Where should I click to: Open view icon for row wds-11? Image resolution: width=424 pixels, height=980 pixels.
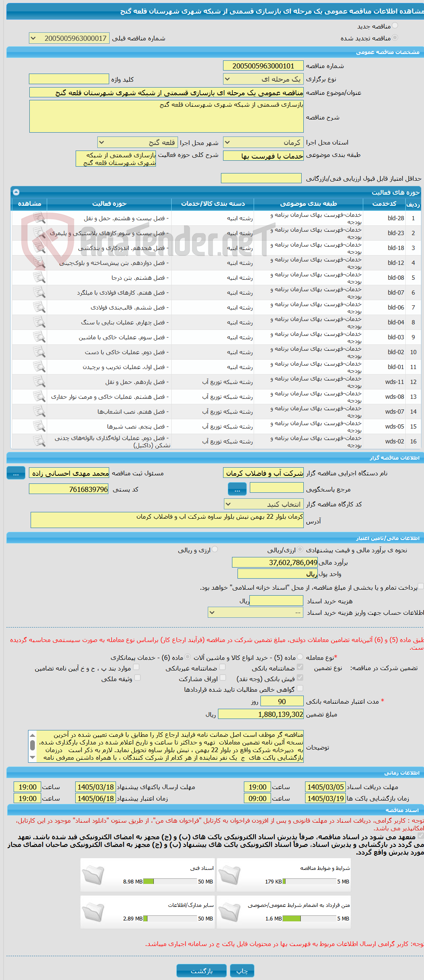[39, 382]
